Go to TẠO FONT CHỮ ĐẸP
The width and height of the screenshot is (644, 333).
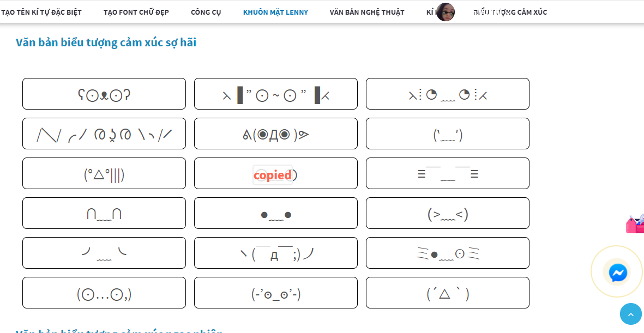pyautogui.click(x=136, y=12)
